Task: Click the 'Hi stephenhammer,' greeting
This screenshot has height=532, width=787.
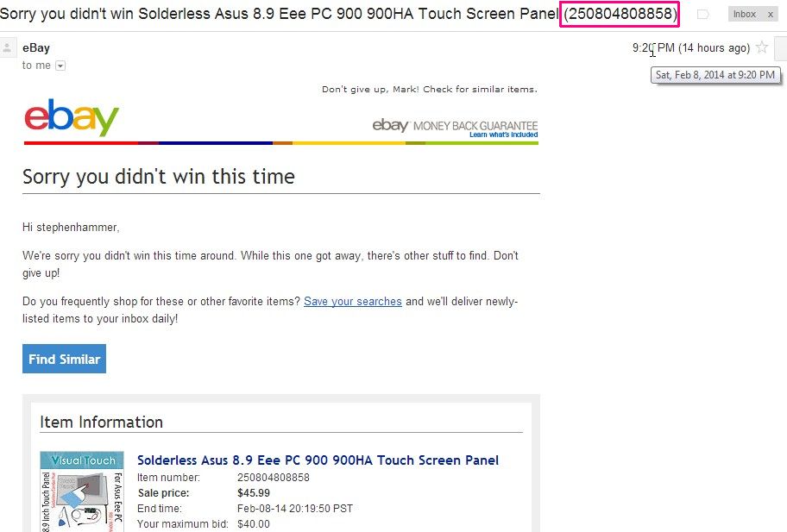Action: coord(71,228)
